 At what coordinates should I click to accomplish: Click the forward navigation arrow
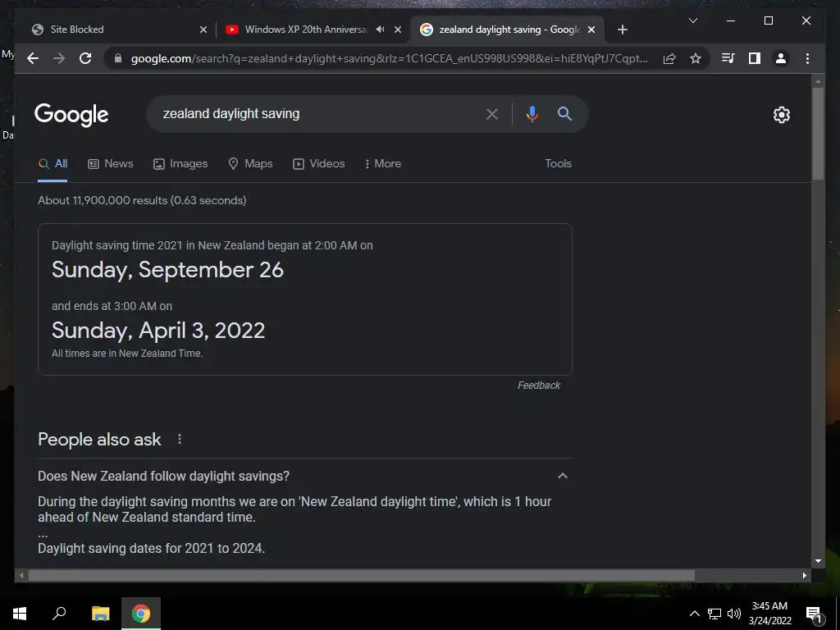pos(59,58)
